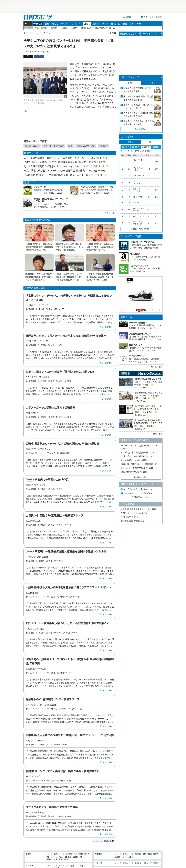Open Nikkan's Facebook page icon
The image size is (186, 868).
coord(142,489)
